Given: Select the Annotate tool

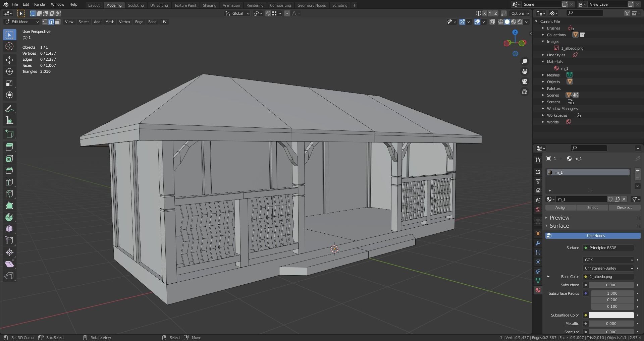Looking at the screenshot, I should tap(9, 108).
